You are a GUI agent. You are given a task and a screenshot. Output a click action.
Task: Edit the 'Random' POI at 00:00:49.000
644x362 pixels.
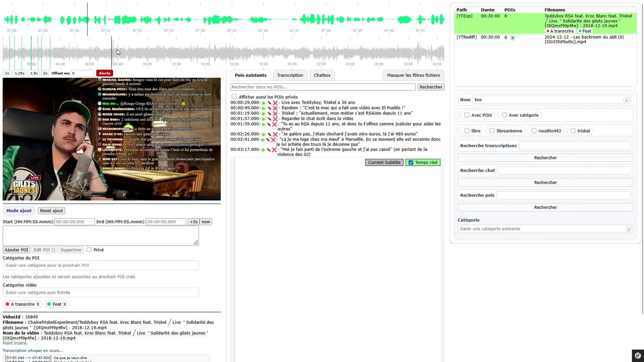(x=270, y=108)
